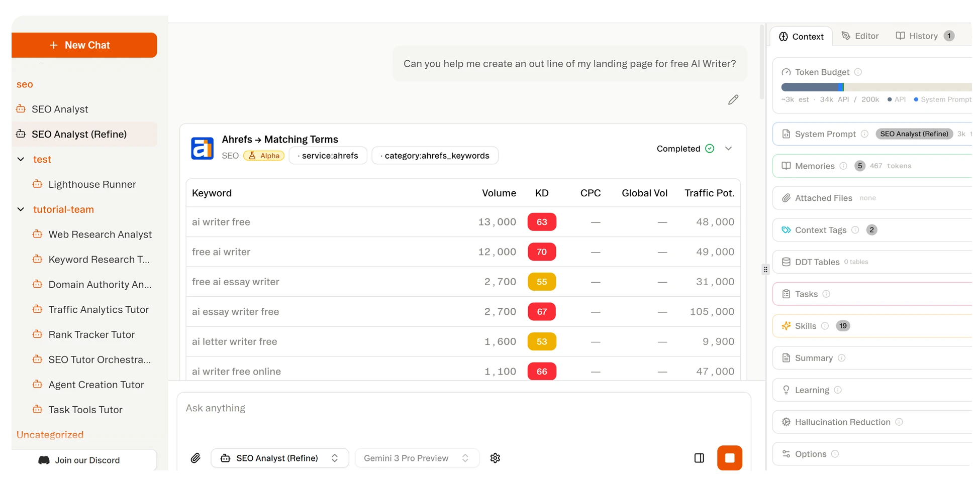Viewport: 980px width, 487px height.
Task: Click the Skills sparkle icon
Action: coord(786,325)
